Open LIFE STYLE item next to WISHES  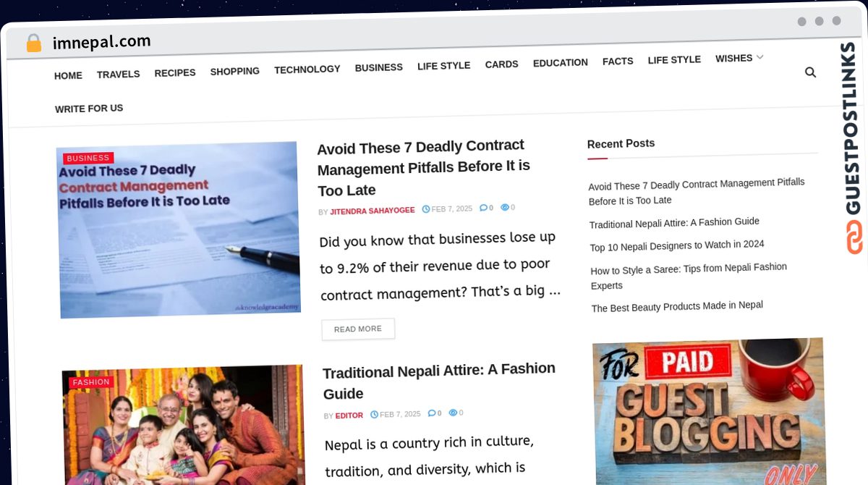pyautogui.click(x=674, y=59)
